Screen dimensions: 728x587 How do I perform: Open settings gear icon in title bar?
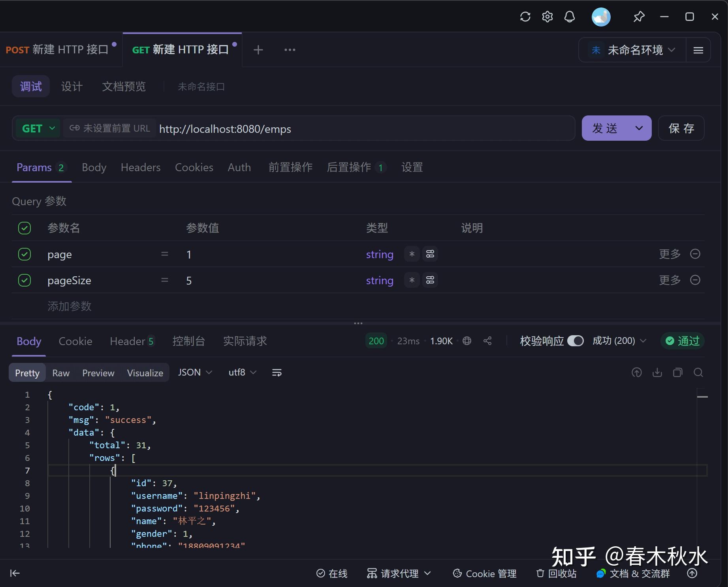click(547, 17)
